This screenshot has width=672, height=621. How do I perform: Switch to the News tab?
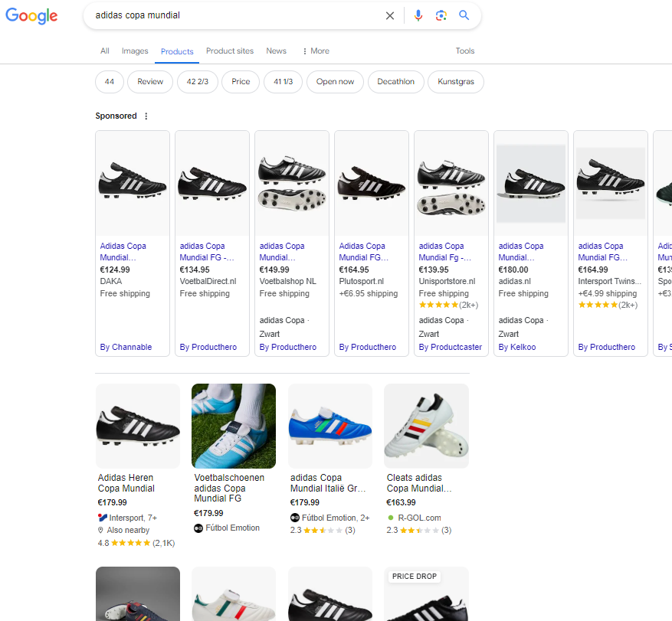click(276, 51)
